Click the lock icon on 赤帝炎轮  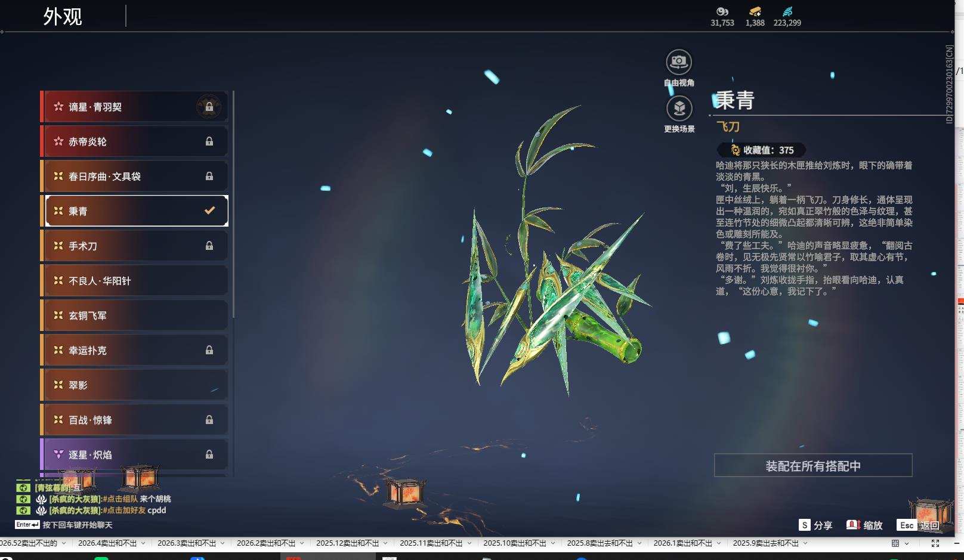point(209,141)
